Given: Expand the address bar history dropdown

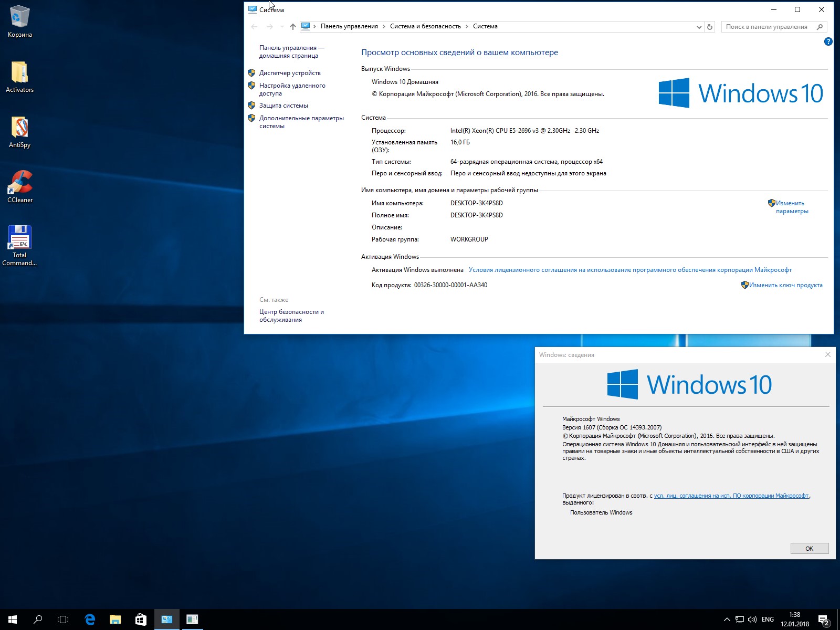Looking at the screenshot, I should [699, 27].
